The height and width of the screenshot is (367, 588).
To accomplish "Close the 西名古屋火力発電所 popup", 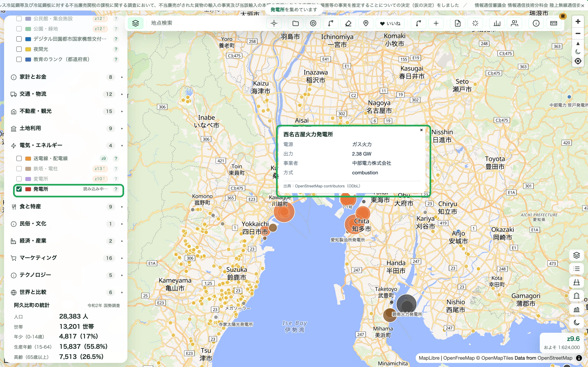I will [x=421, y=130].
